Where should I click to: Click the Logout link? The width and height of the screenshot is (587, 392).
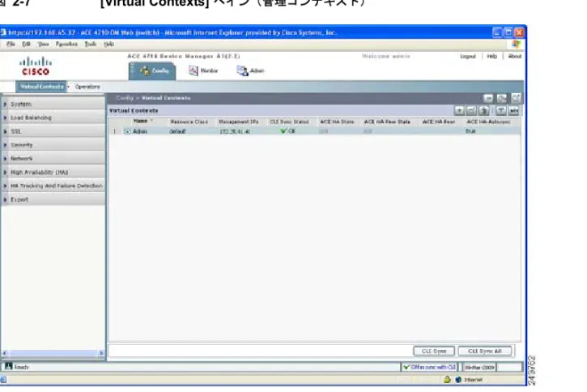pos(468,56)
